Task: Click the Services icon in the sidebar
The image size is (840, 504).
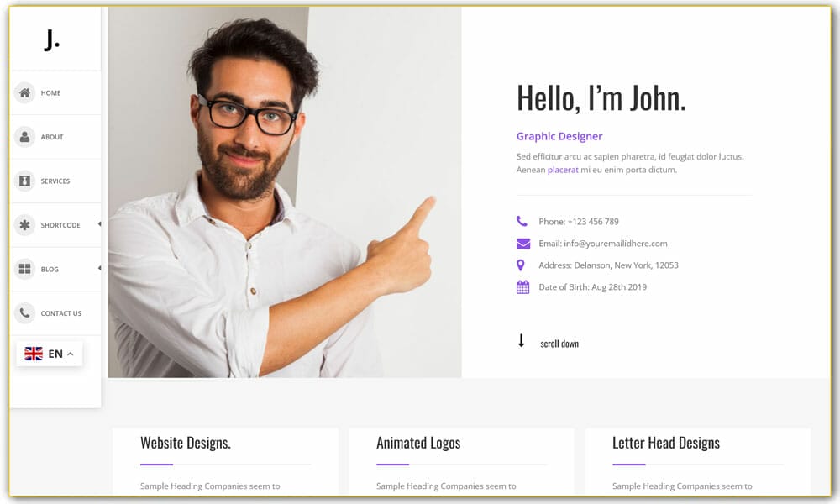Action: pyautogui.click(x=24, y=181)
